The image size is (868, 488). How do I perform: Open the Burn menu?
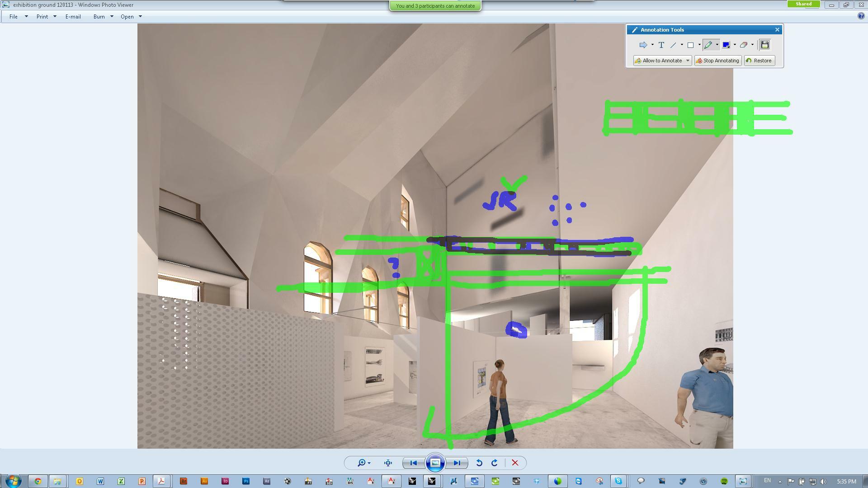[x=103, y=17]
